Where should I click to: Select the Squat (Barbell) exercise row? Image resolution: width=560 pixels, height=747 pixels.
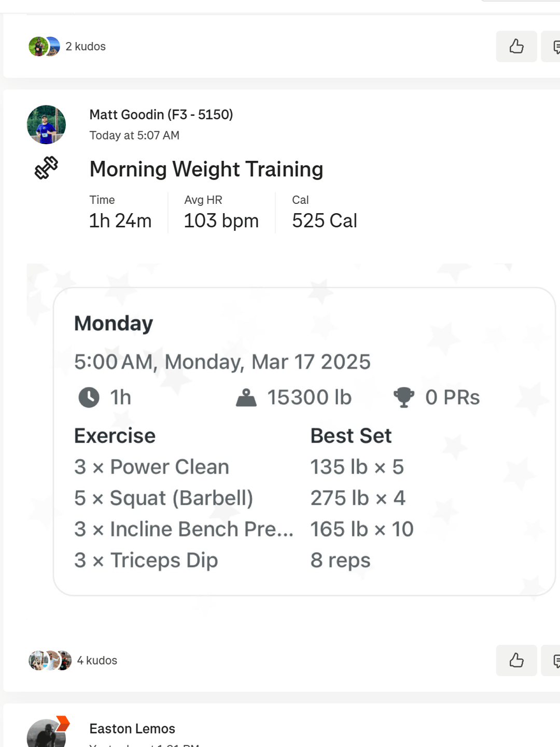tap(240, 498)
